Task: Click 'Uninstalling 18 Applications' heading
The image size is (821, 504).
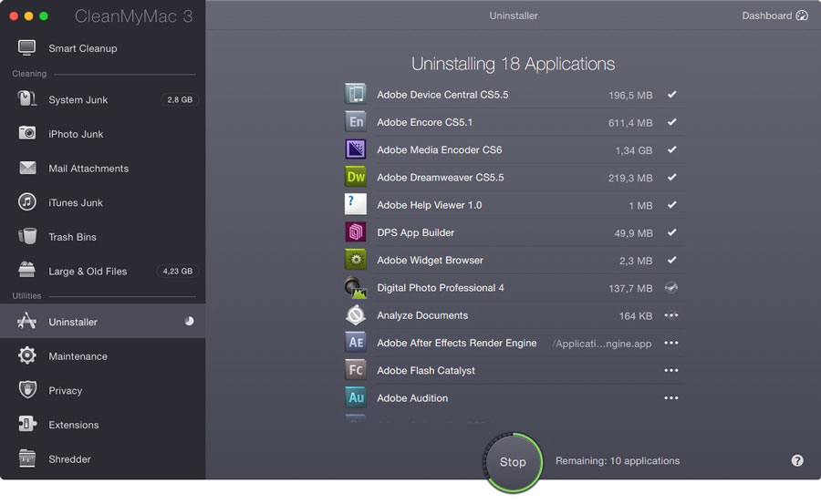Action: pos(513,64)
